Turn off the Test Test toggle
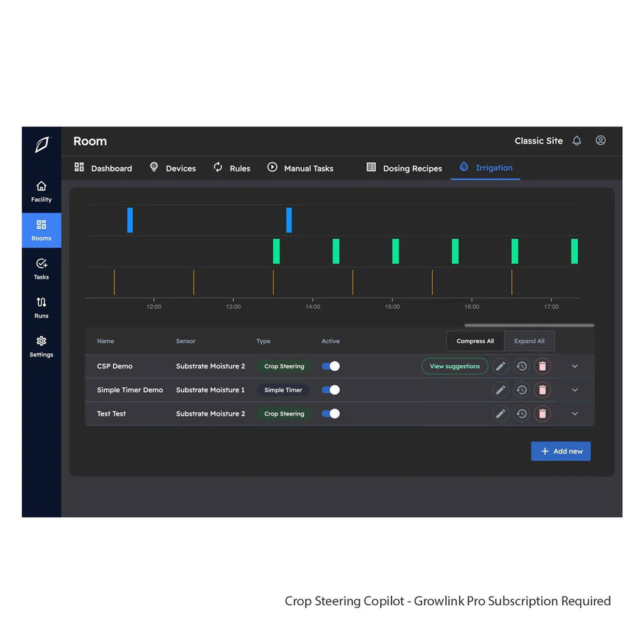This screenshot has height=644, width=644. [331, 414]
